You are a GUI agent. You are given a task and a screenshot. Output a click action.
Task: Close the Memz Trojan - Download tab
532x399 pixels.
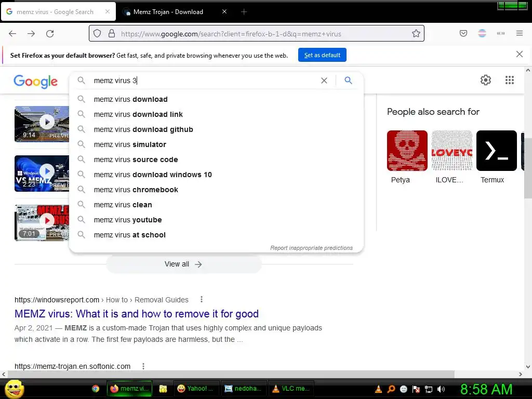(x=224, y=11)
